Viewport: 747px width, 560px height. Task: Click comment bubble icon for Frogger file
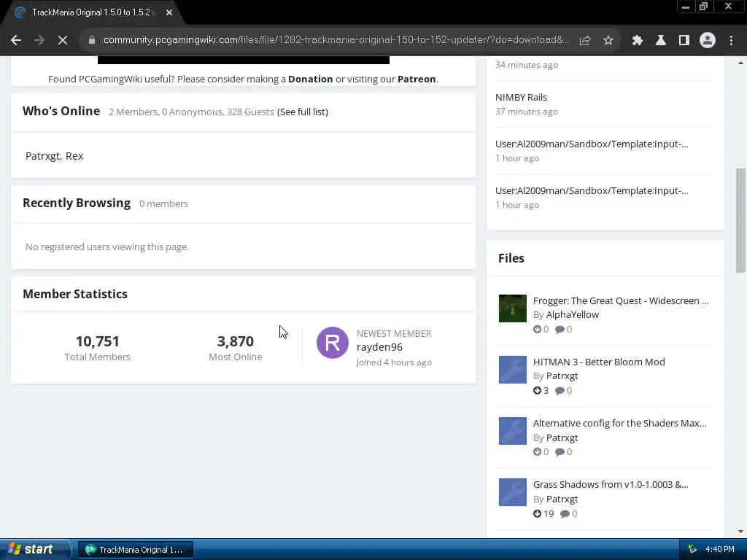560,329
